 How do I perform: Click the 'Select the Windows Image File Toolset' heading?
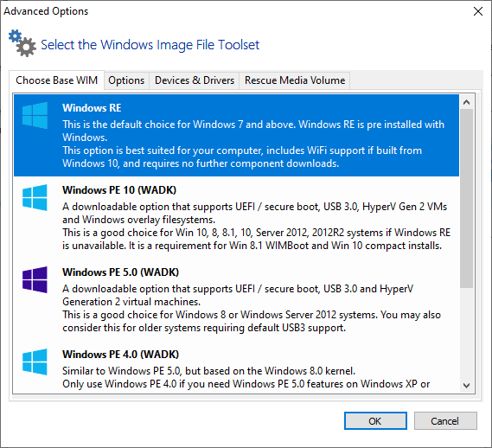(150, 45)
